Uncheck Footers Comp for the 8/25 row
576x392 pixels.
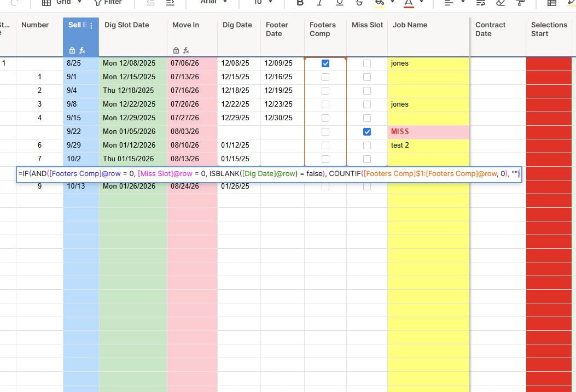(325, 63)
